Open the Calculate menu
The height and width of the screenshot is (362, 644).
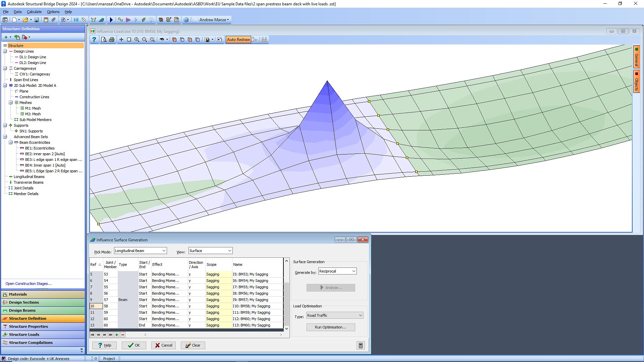pos(34,12)
